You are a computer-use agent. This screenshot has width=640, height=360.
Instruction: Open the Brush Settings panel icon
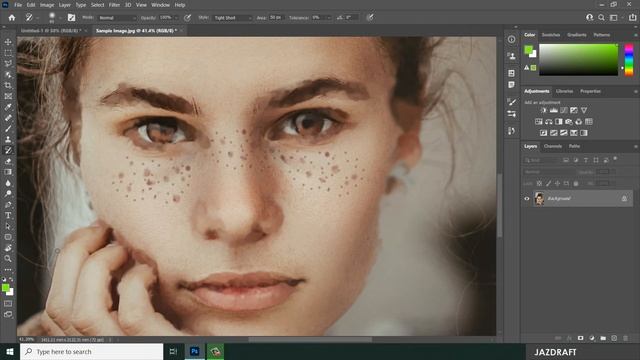tap(511, 102)
